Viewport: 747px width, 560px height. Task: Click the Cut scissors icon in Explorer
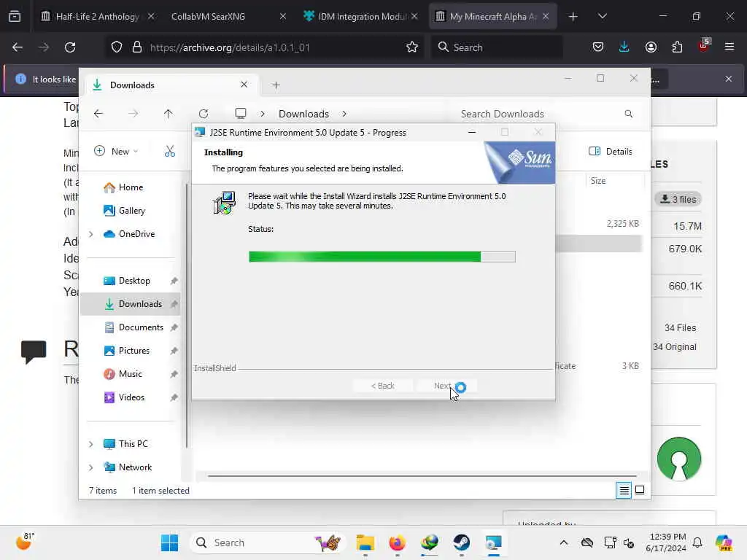coord(169,152)
